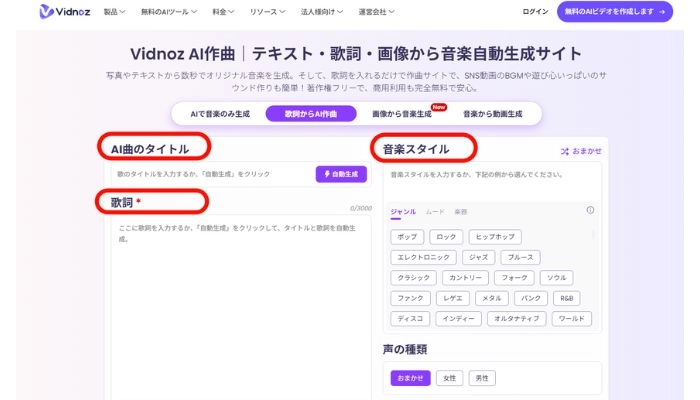
Task: Select 女性 voice type
Action: pos(450,378)
